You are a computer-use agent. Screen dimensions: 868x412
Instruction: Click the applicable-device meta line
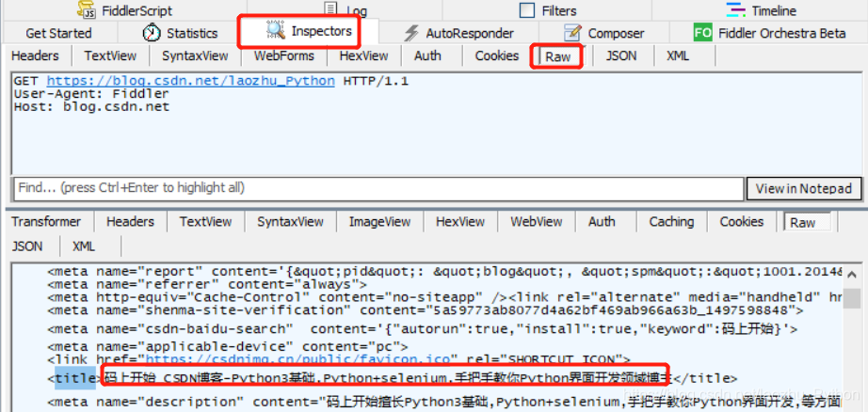[228, 347]
